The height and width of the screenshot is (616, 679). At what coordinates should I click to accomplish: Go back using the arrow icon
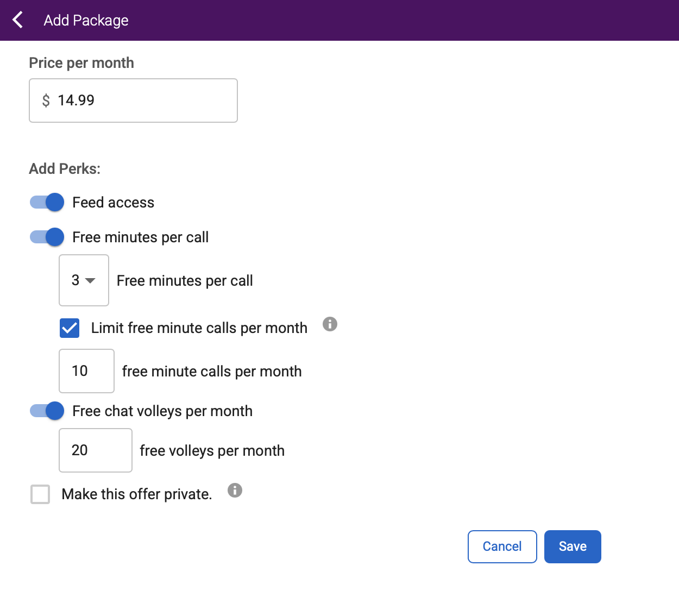point(18,20)
